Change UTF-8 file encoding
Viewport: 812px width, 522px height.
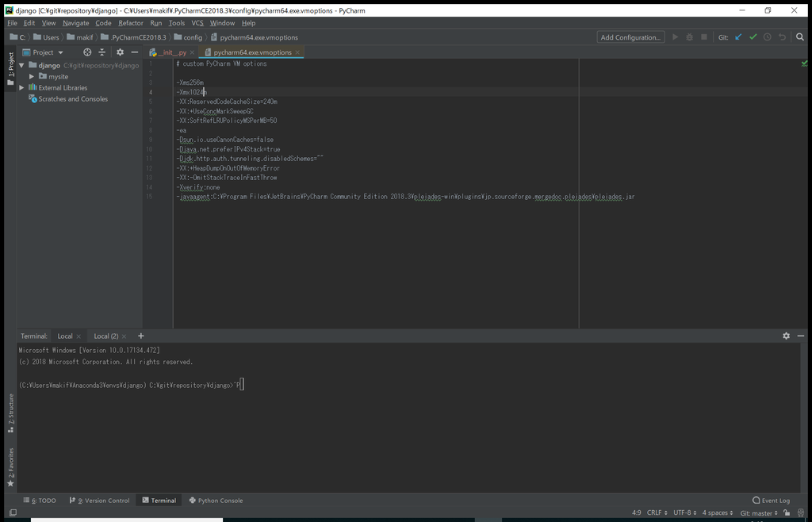pos(684,512)
